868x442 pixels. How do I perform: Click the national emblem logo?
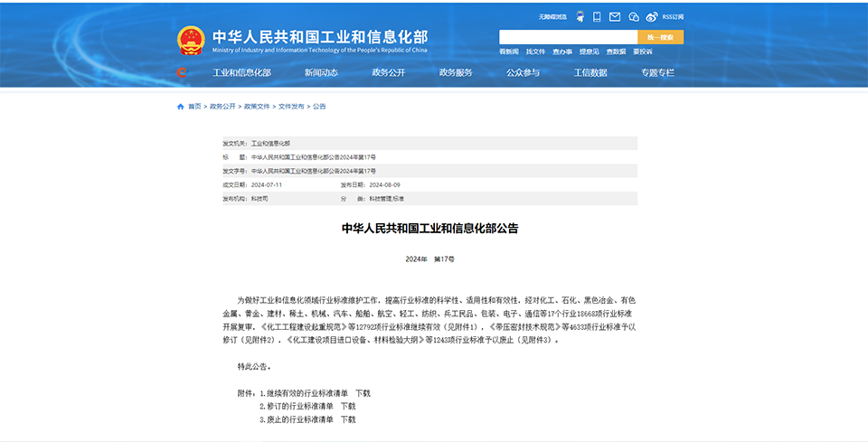coord(191,41)
